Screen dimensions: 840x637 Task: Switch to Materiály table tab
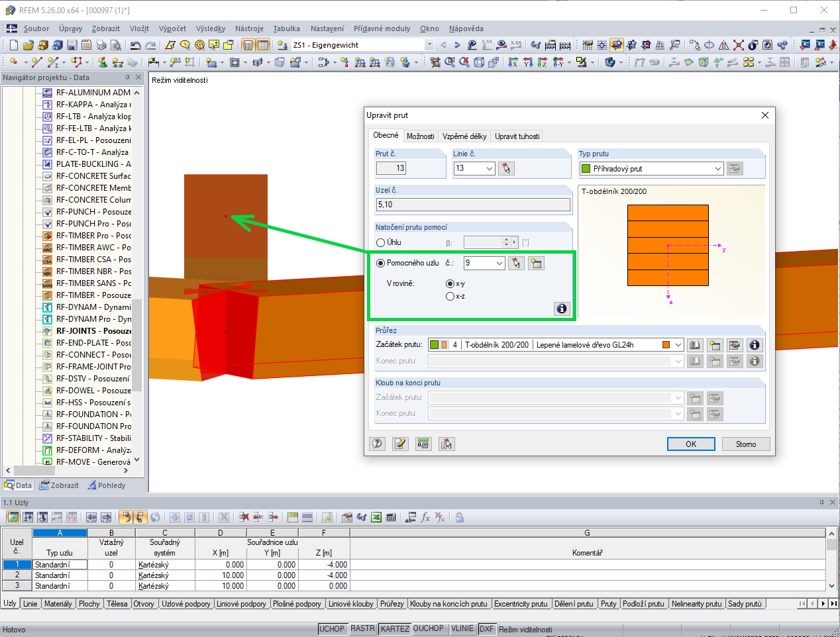tap(58, 604)
